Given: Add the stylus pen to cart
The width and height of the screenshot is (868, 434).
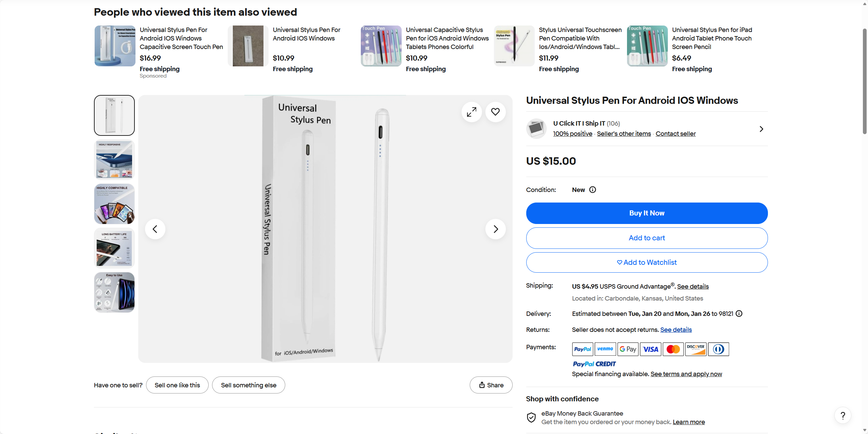Looking at the screenshot, I should click(x=647, y=238).
